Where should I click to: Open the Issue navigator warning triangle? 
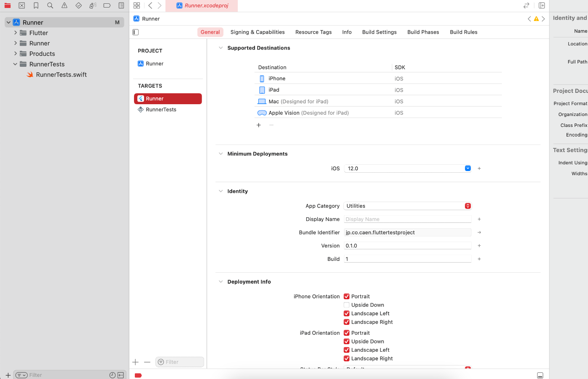(64, 5)
